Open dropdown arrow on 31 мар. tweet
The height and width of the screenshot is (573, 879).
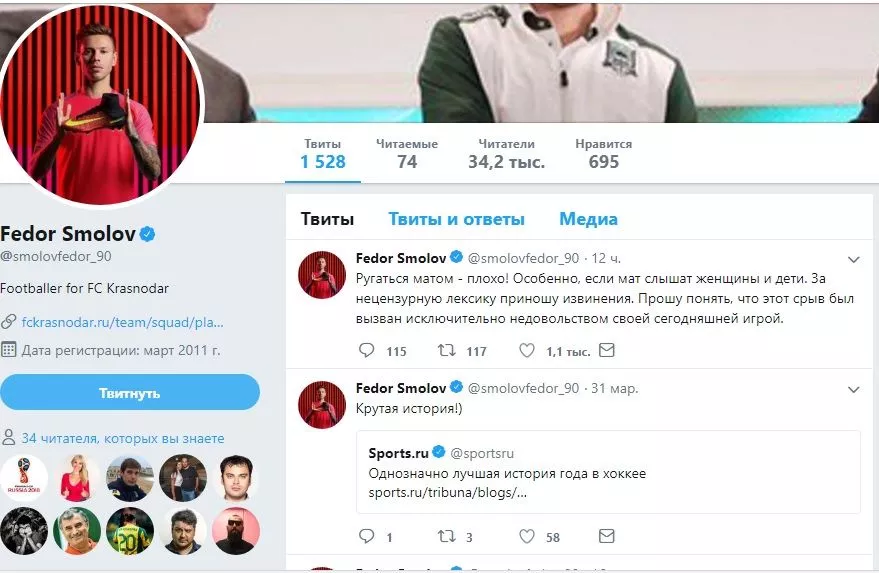coord(853,388)
